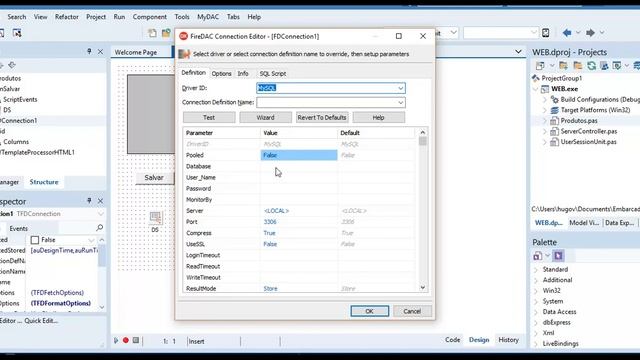
Task: Click the Test connection button
Action: [209, 118]
